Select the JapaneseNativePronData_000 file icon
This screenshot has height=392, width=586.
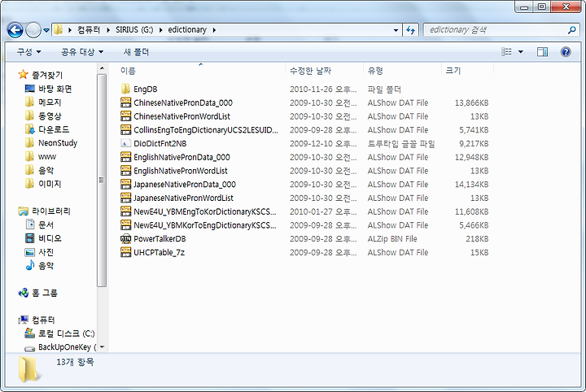click(x=125, y=185)
